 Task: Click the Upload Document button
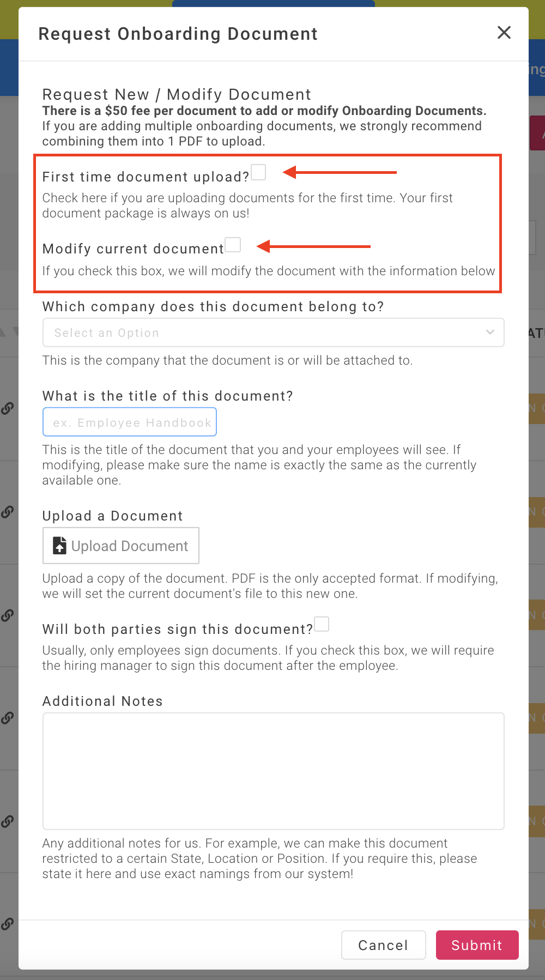point(121,546)
